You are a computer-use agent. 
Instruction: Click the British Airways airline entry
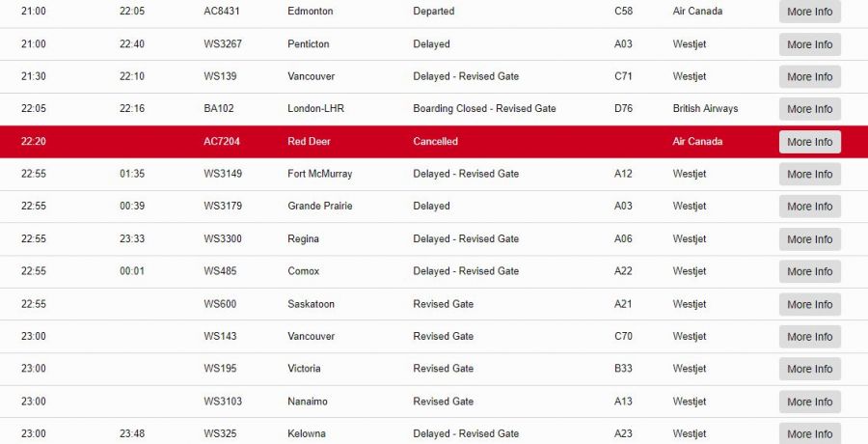click(705, 109)
